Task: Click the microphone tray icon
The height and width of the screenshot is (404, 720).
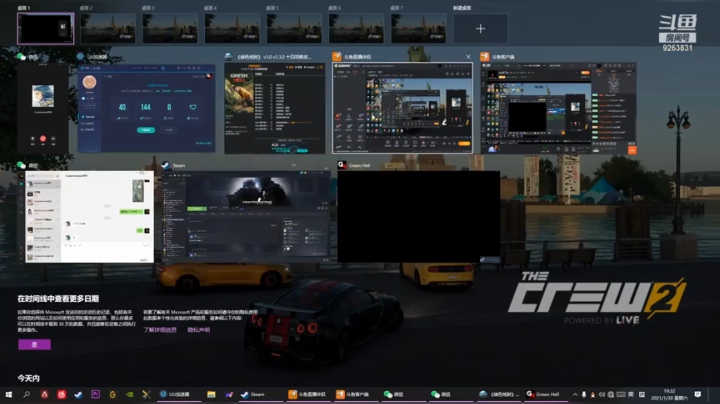Action: click(x=584, y=394)
